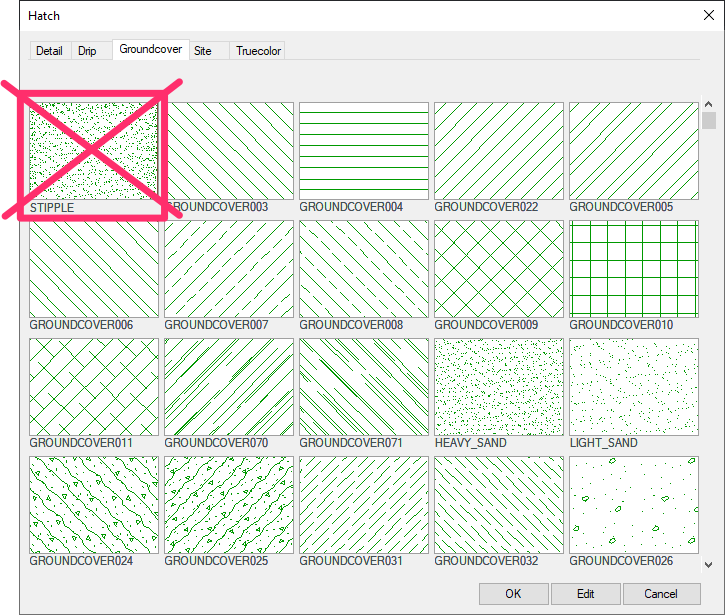This screenshot has height=615, width=725.
Task: Click the Edit button
Action: (586, 594)
